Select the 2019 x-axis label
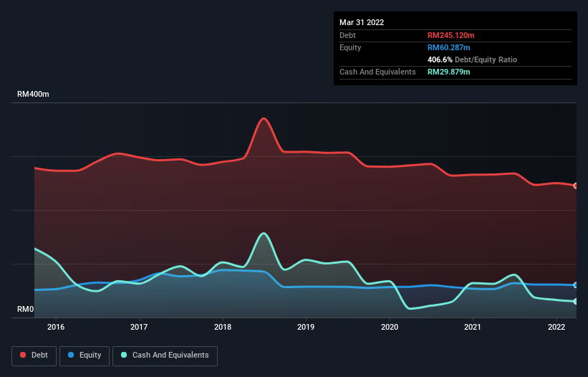Image resolution: width=588 pixels, height=377 pixels. (306, 327)
